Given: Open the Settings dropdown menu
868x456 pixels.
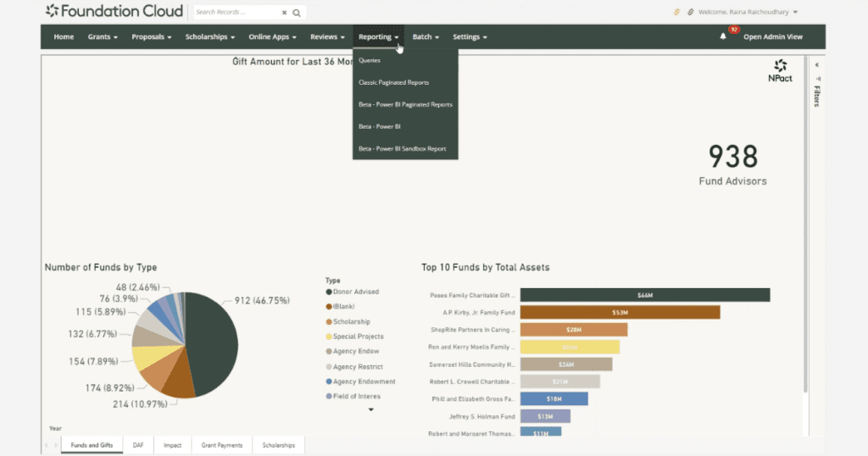Looking at the screenshot, I should 470,36.
